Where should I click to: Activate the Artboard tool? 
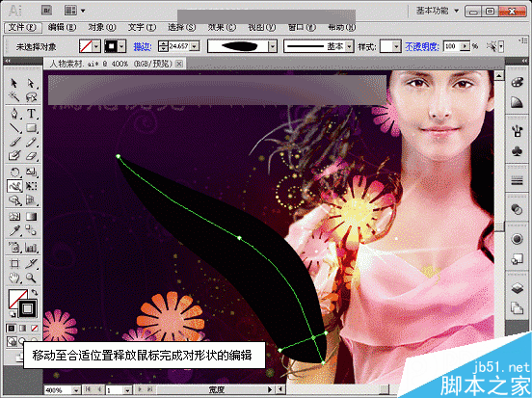[x=14, y=264]
